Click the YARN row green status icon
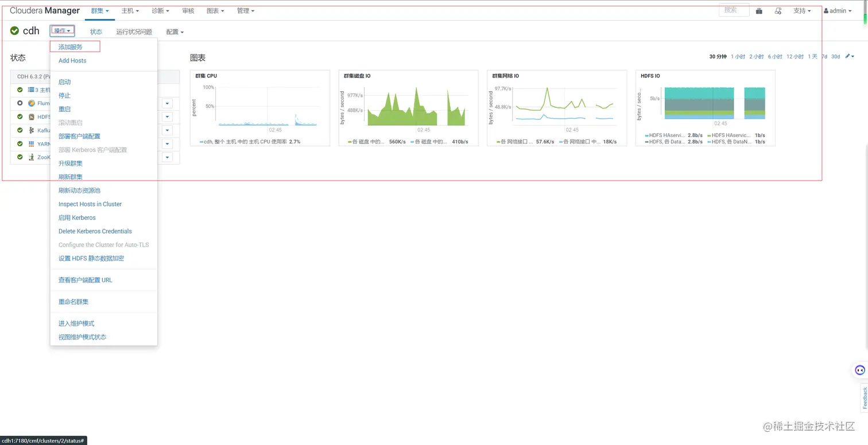This screenshot has width=868, height=445. [20, 144]
